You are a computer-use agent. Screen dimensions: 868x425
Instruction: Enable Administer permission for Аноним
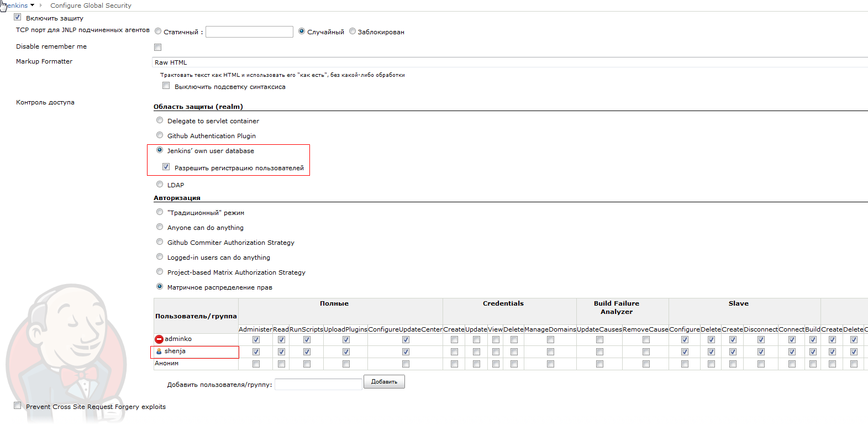[x=256, y=364]
